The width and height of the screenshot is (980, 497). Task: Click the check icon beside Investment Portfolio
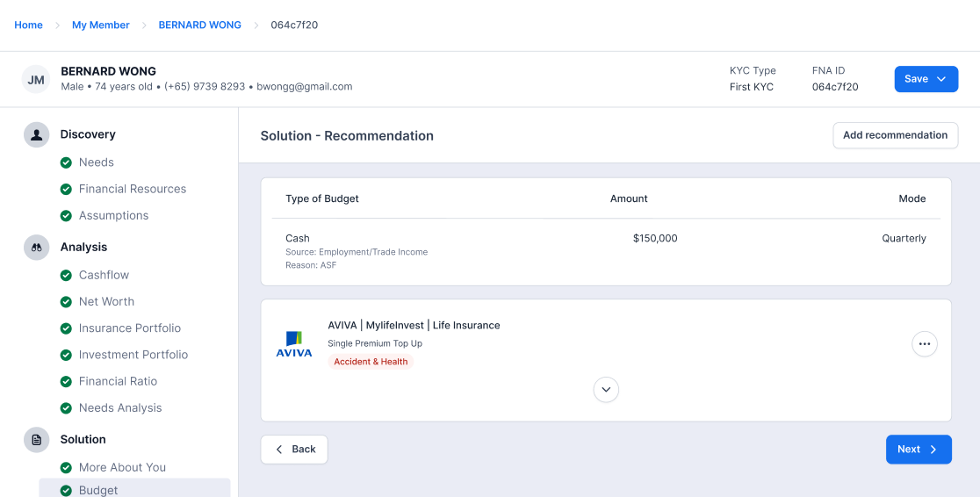66,355
